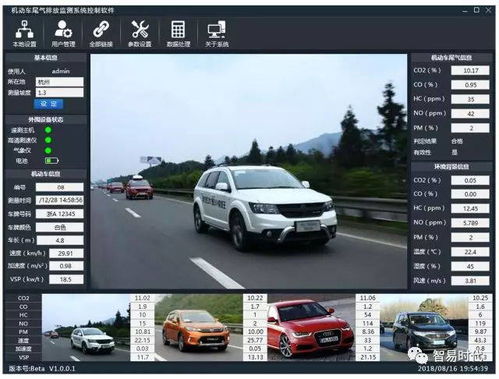Click the 测量坡度 field showing 1.3
The width and height of the screenshot is (499, 379).
(x=60, y=93)
